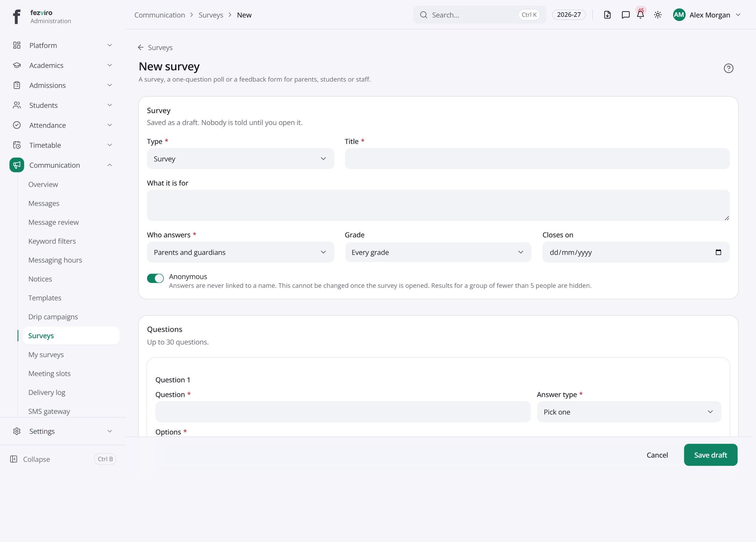Click into the Title input field

click(537, 159)
